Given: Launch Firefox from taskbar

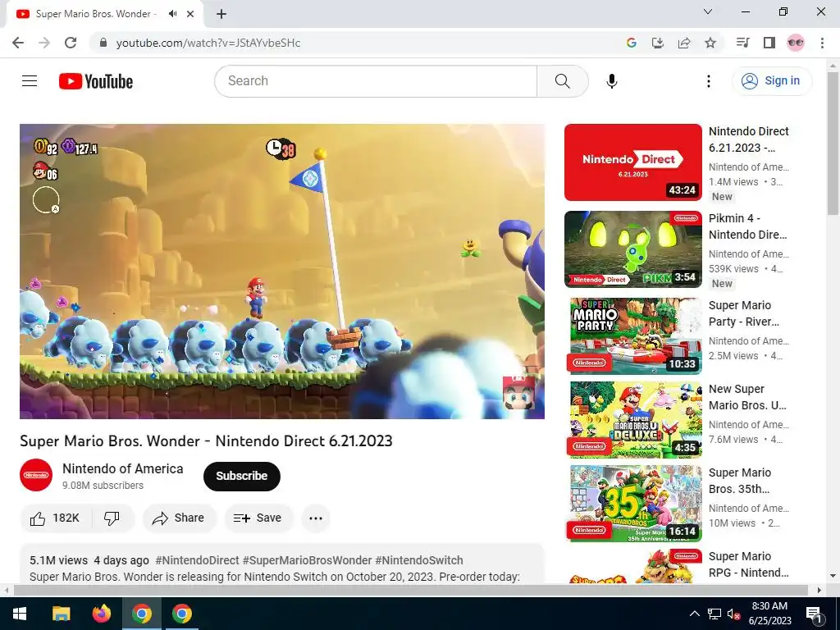Looking at the screenshot, I should [x=101, y=614].
